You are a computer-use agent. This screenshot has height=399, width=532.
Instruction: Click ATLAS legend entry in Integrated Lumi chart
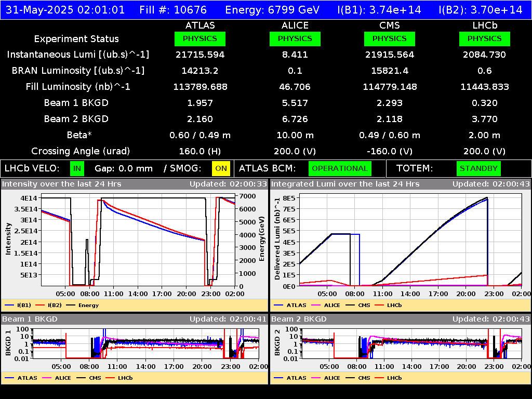(x=290, y=305)
